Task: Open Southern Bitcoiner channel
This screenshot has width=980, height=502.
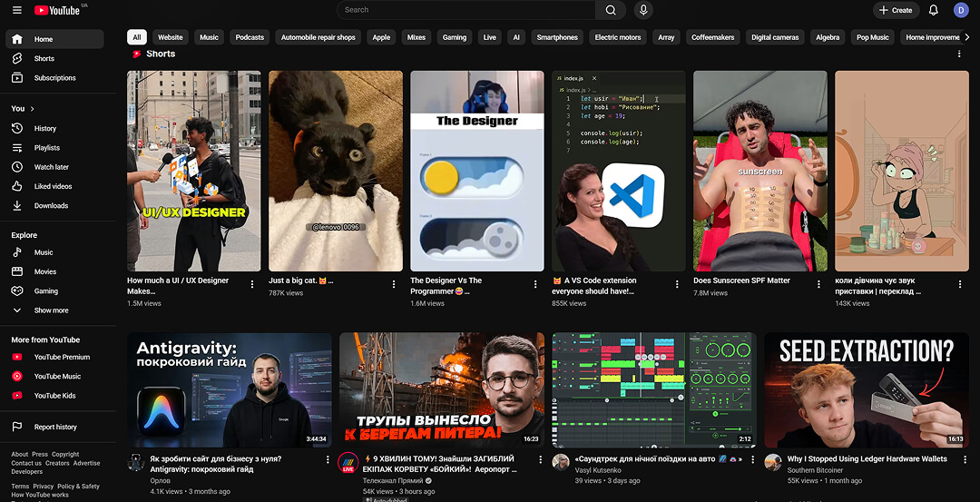Action: [x=815, y=470]
